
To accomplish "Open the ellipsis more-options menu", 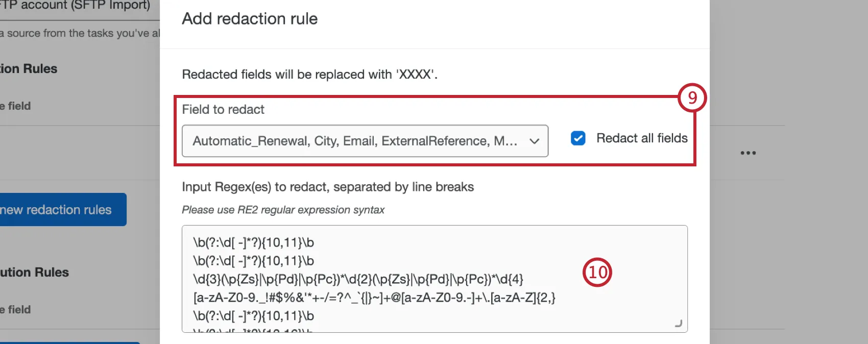I will pyautogui.click(x=748, y=153).
